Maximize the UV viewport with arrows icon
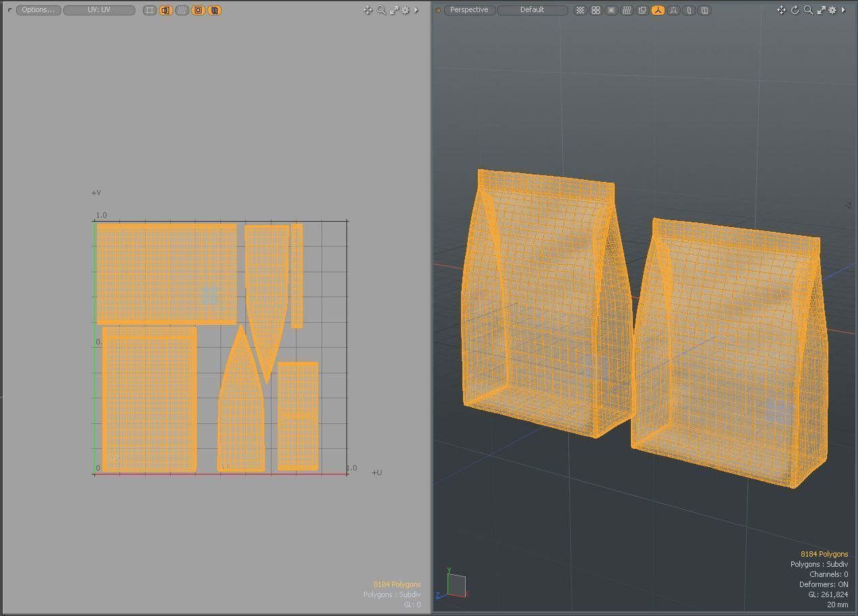Image resolution: width=858 pixels, height=616 pixels. (x=394, y=10)
